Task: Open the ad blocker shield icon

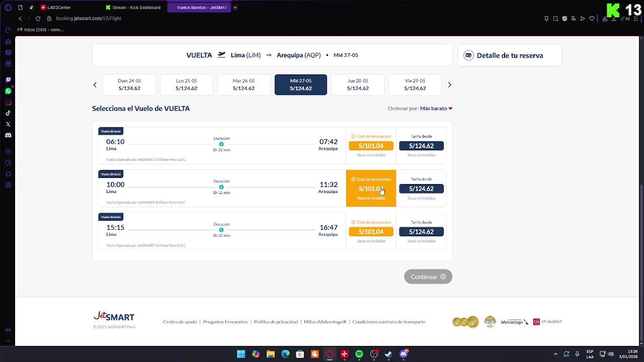Action: coord(565,19)
